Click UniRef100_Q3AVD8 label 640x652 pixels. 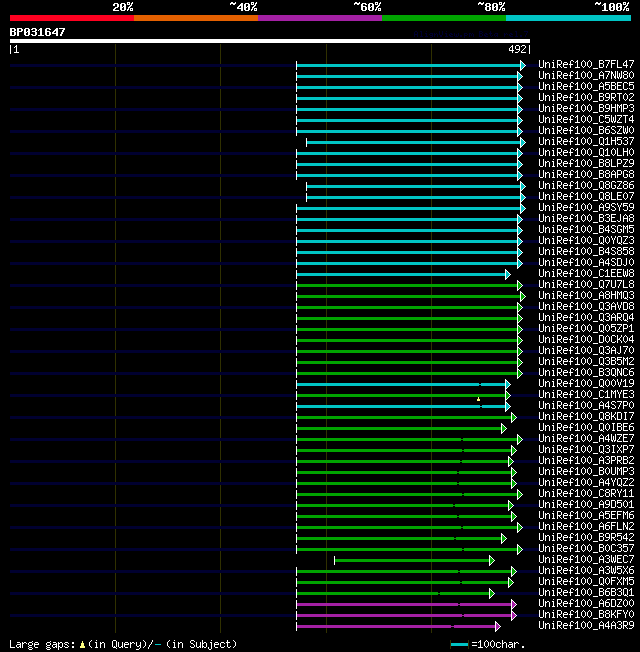(586, 307)
